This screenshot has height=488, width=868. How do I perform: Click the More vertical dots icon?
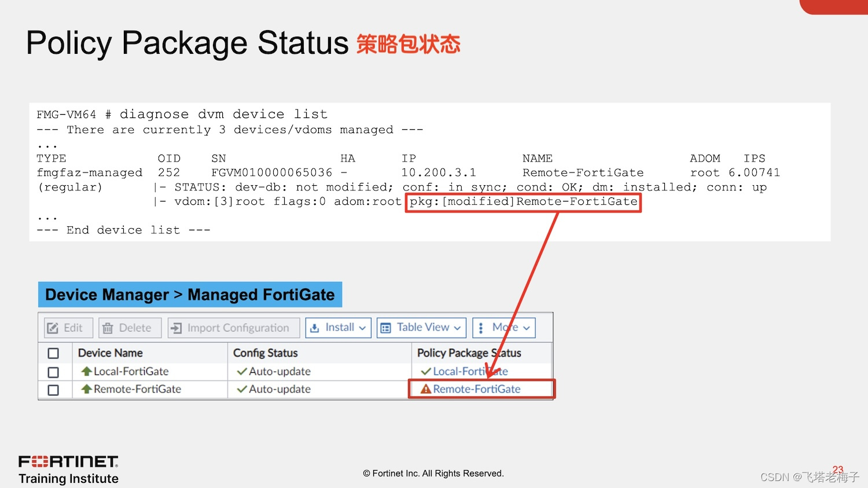[481, 328]
